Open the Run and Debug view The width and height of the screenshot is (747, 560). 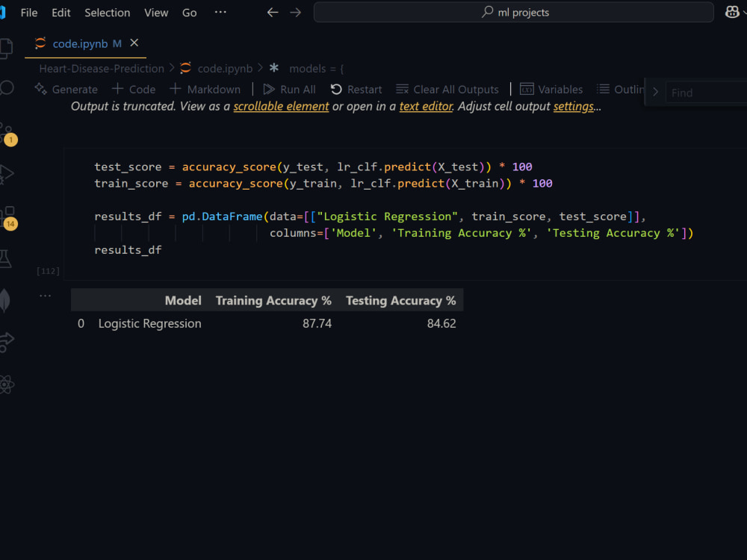click(x=6, y=174)
